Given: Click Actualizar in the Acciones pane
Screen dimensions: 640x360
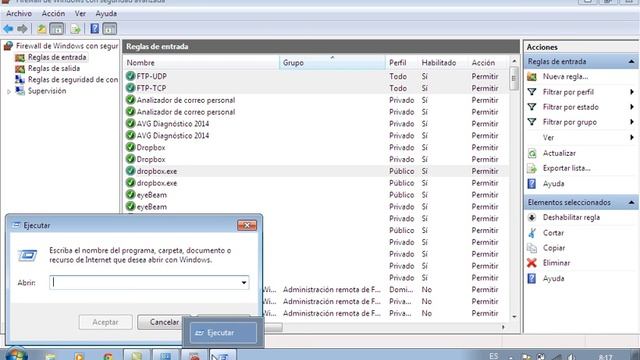Looking at the screenshot, I should pyautogui.click(x=559, y=153).
